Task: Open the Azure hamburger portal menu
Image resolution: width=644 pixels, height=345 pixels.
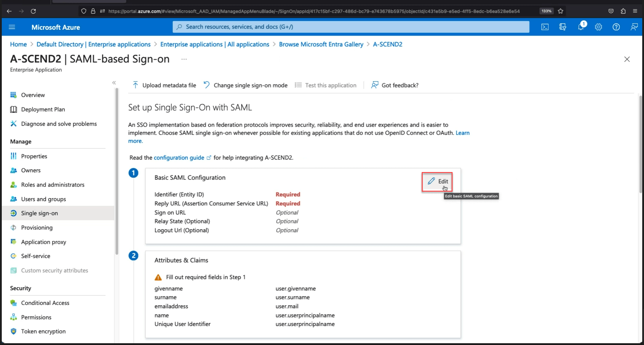Action: [x=12, y=27]
